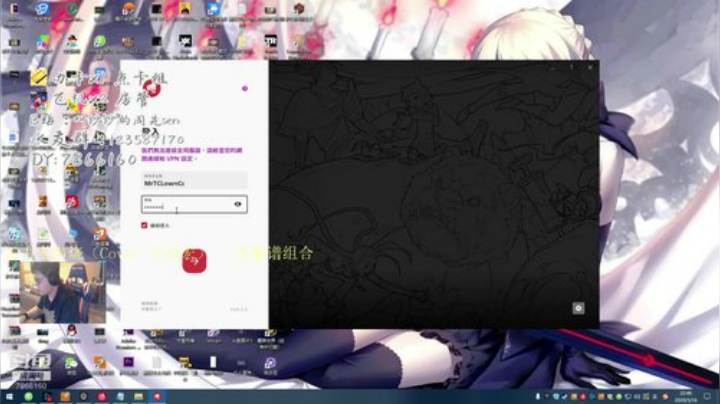Viewport: 720px width, 404px height.
Task: Click the version text at panel bottom right
Action: 239,309
